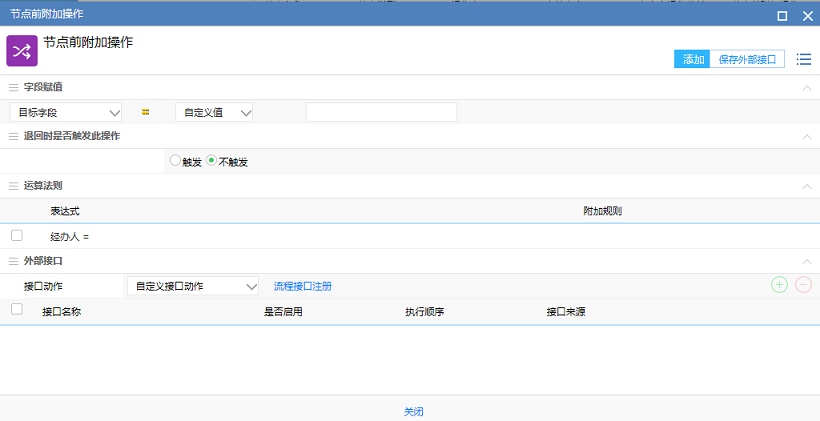This screenshot has height=421, width=820.
Task: Click the custom value text input field
Action: 381,112
